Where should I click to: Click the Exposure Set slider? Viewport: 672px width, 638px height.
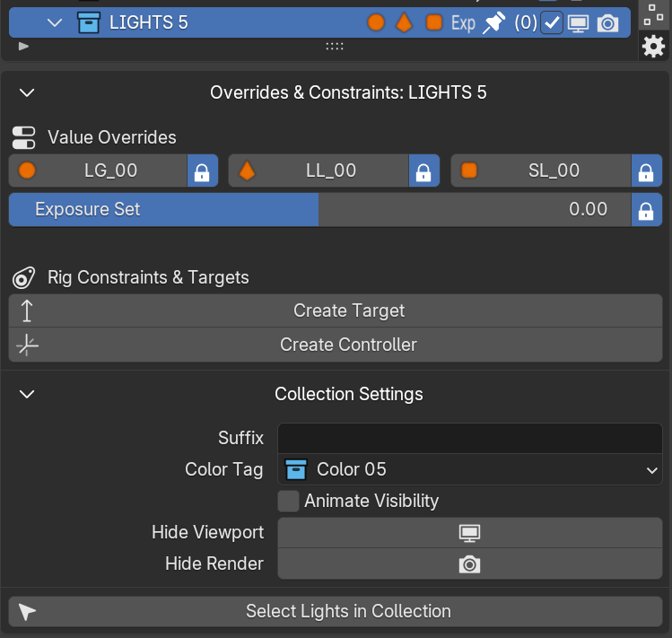[x=319, y=210]
